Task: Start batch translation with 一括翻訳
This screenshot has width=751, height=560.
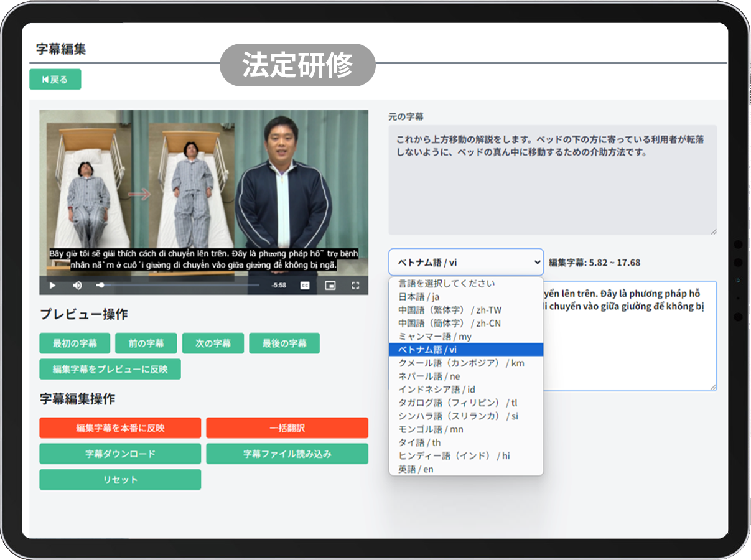Action: (x=287, y=427)
